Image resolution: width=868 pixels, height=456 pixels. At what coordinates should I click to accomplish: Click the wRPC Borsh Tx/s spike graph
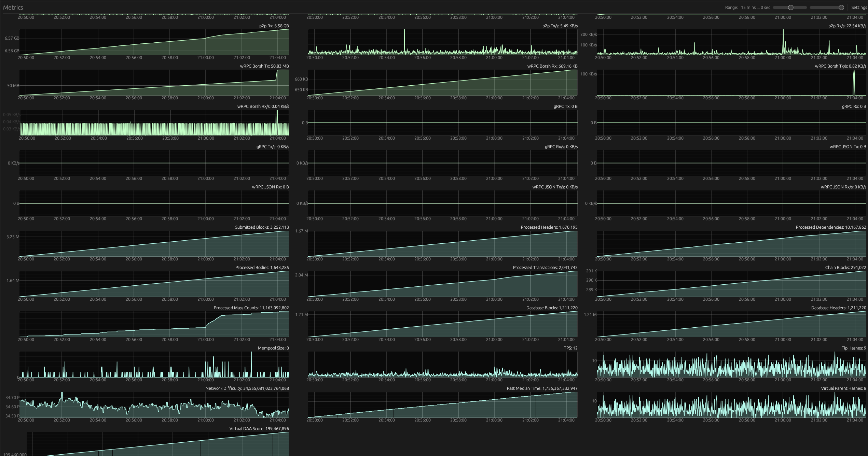click(x=731, y=83)
